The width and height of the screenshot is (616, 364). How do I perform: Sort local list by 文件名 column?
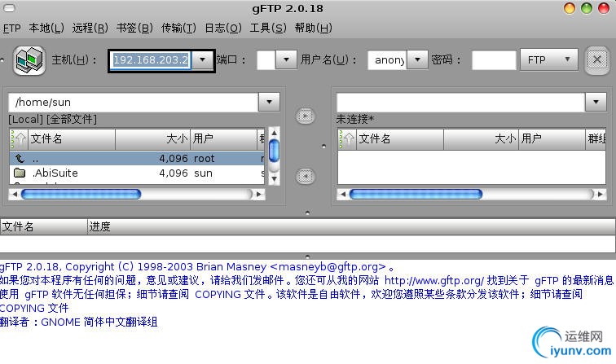[x=72, y=138]
